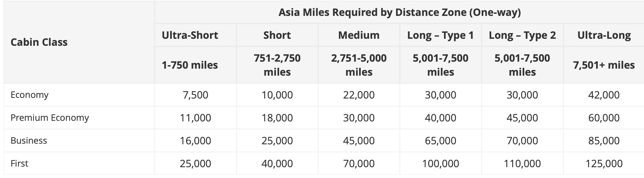Select the 7,501+ miles range cell
This screenshot has width=644, height=178.
point(604,65)
